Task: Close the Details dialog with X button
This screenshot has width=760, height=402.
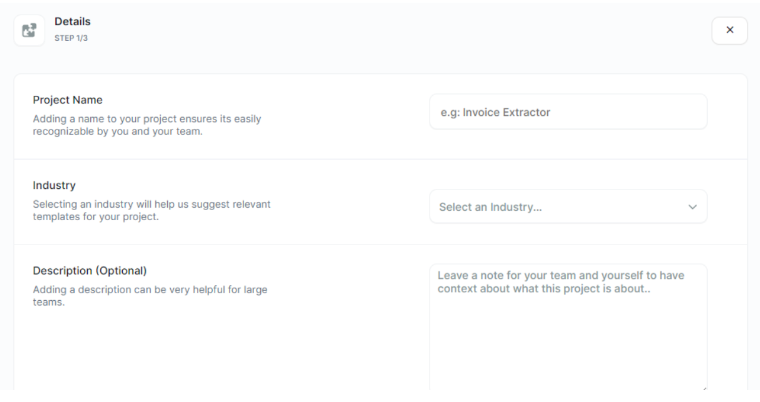Action: coord(729,30)
